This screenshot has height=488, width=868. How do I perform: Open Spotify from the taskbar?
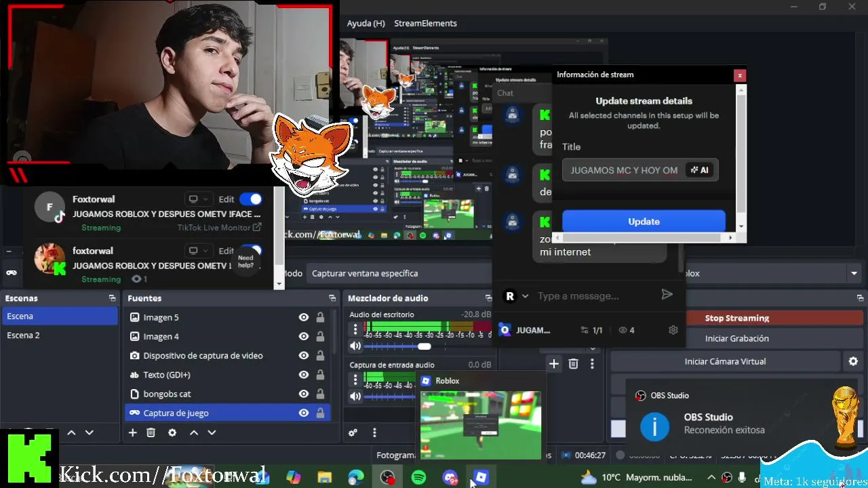[x=418, y=477]
